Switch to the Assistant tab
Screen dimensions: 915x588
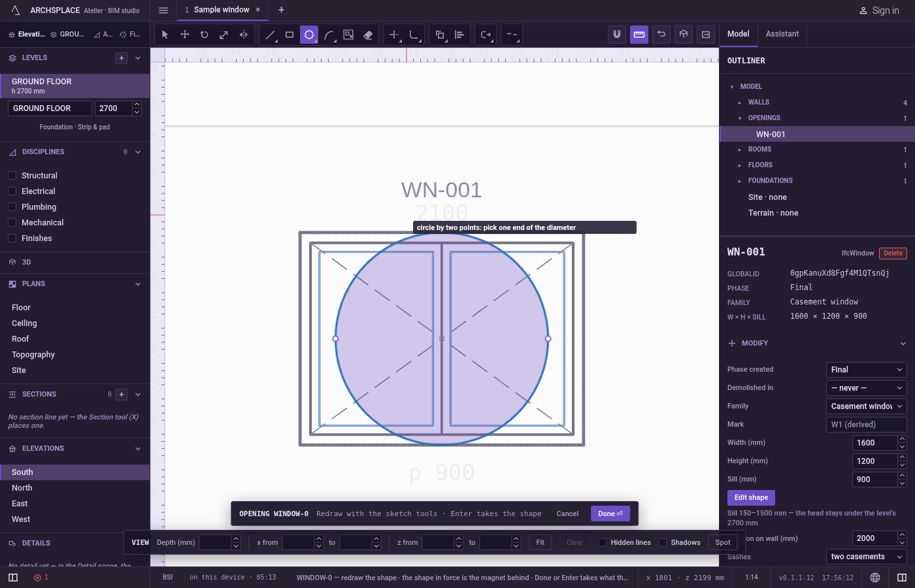(782, 34)
